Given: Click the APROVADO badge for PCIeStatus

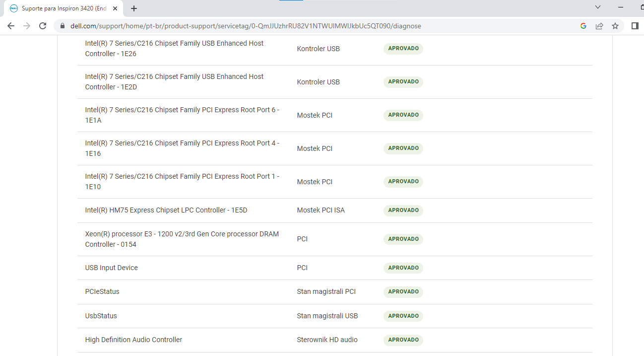Looking at the screenshot, I should pyautogui.click(x=403, y=292).
